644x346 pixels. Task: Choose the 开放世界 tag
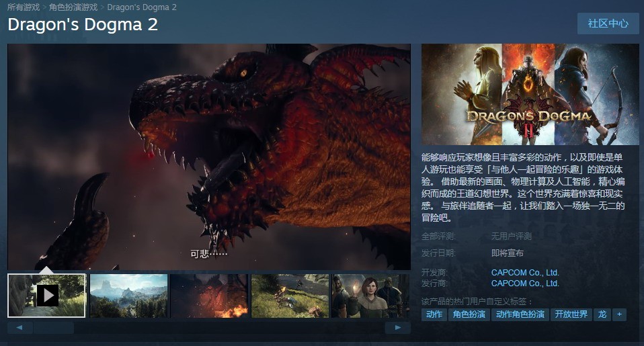[x=571, y=314]
